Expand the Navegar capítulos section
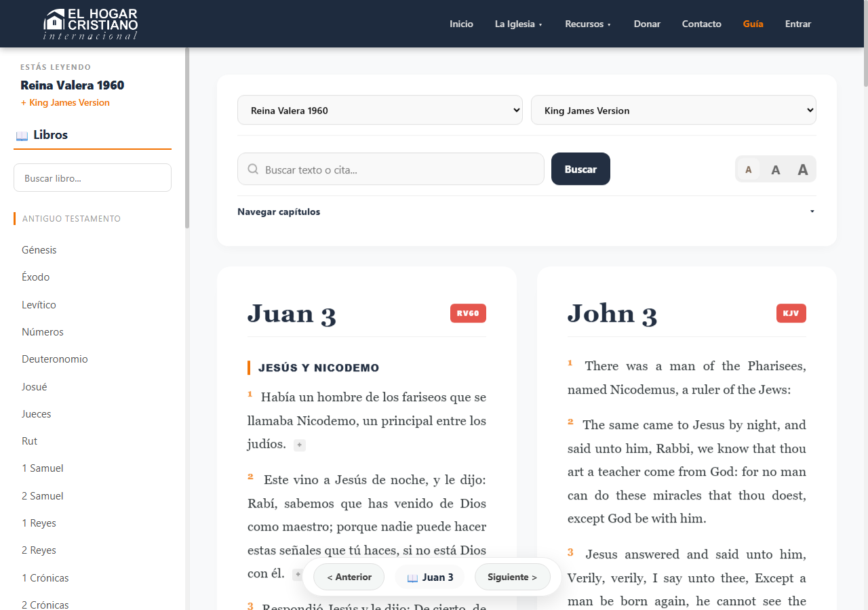This screenshot has width=868, height=610. [x=526, y=211]
